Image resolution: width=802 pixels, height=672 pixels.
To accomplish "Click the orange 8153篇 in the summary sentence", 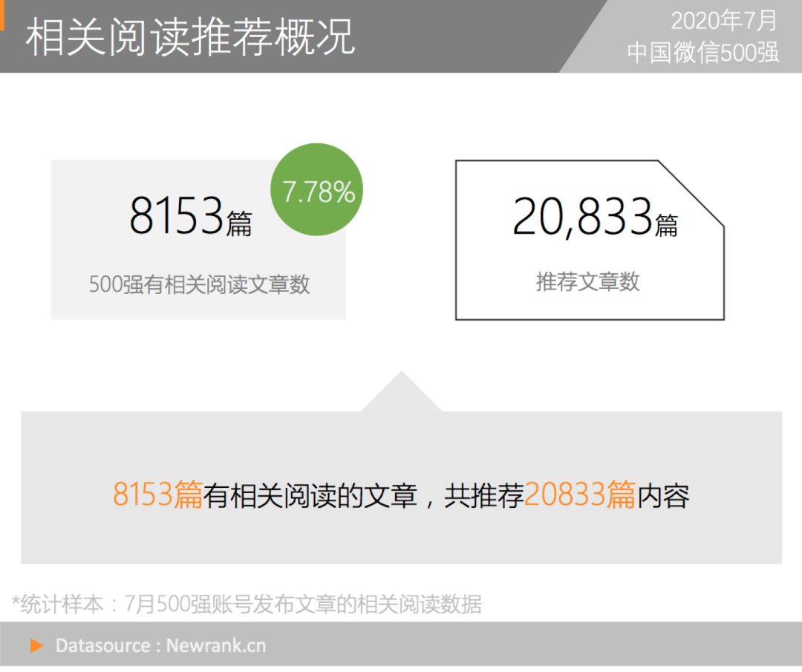I will [157, 495].
